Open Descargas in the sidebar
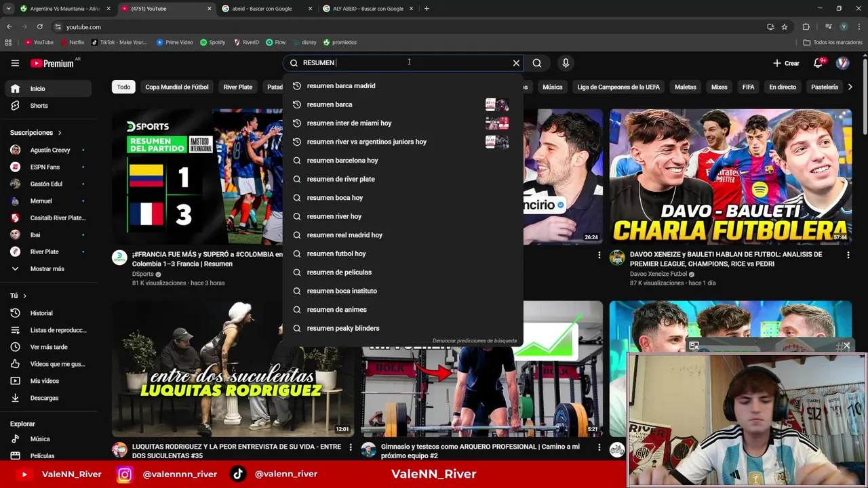Viewport: 868px width, 488px height. 47,398
